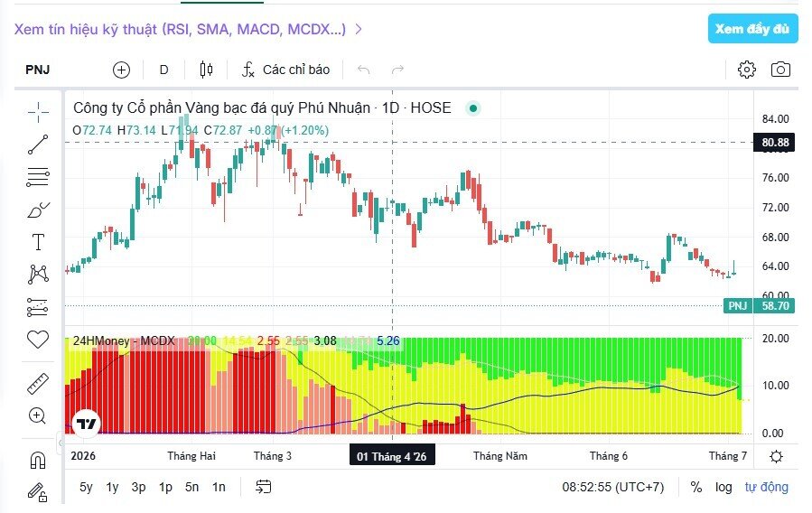Click the 80.88 crosshair price label
The height and width of the screenshot is (513, 812).
[x=775, y=143]
